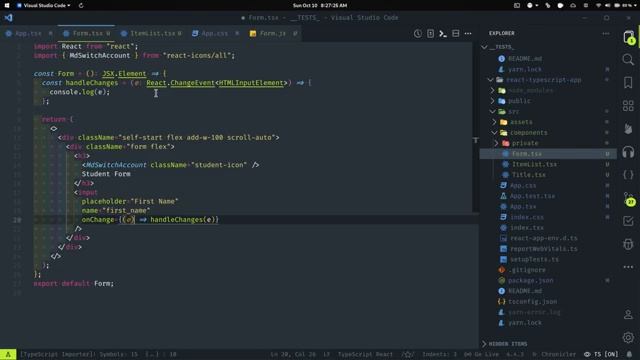640x360 pixels.
Task: Start the server with Go Live
Action: [x=481, y=354]
